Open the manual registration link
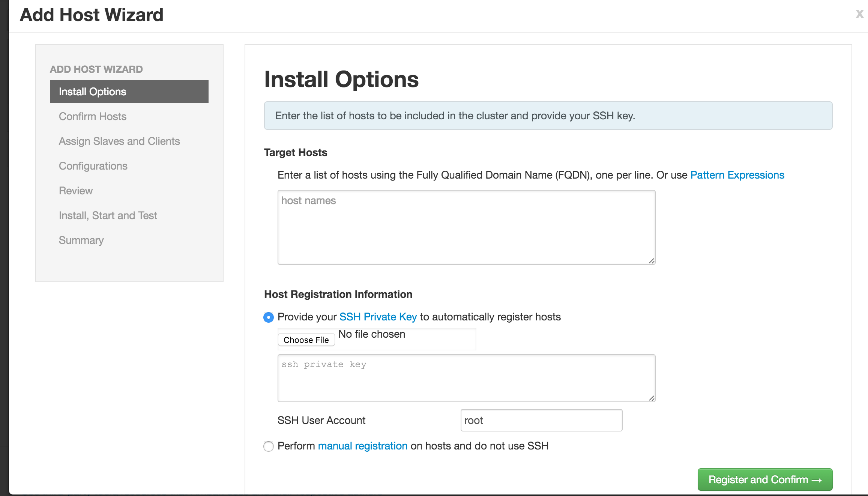Screen dimensions: 868x496 [362, 446]
